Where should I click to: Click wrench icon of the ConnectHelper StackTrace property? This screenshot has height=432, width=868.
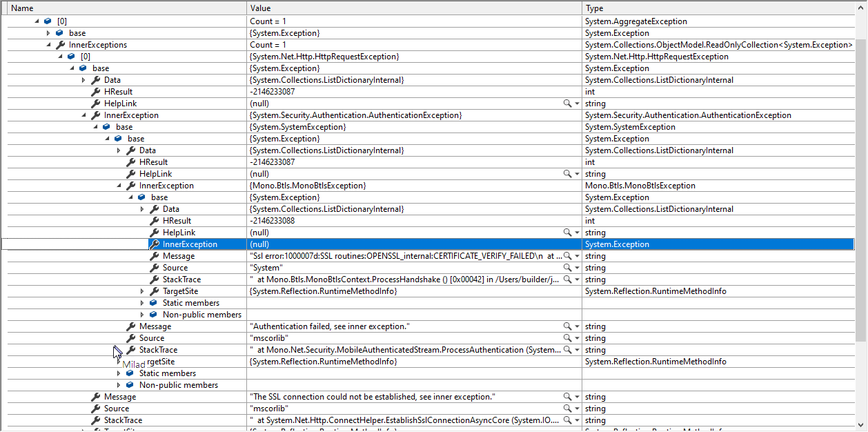[x=95, y=420]
